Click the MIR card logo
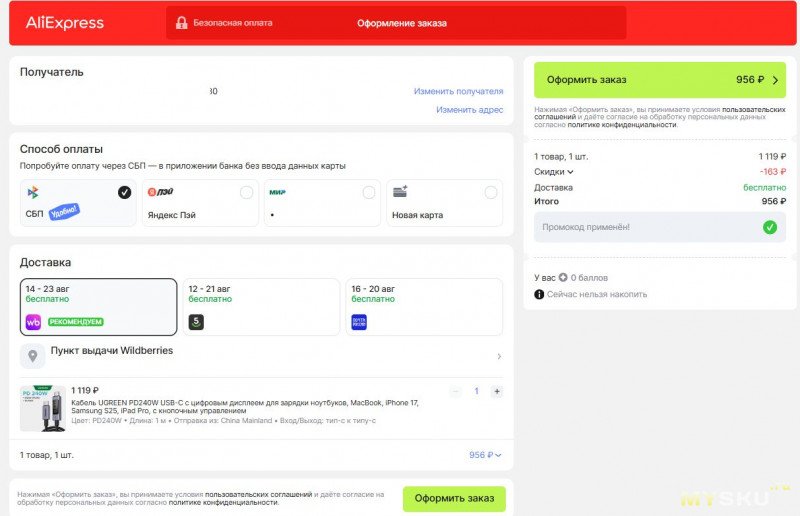Screen dimensions: 800x516 coord(278,192)
